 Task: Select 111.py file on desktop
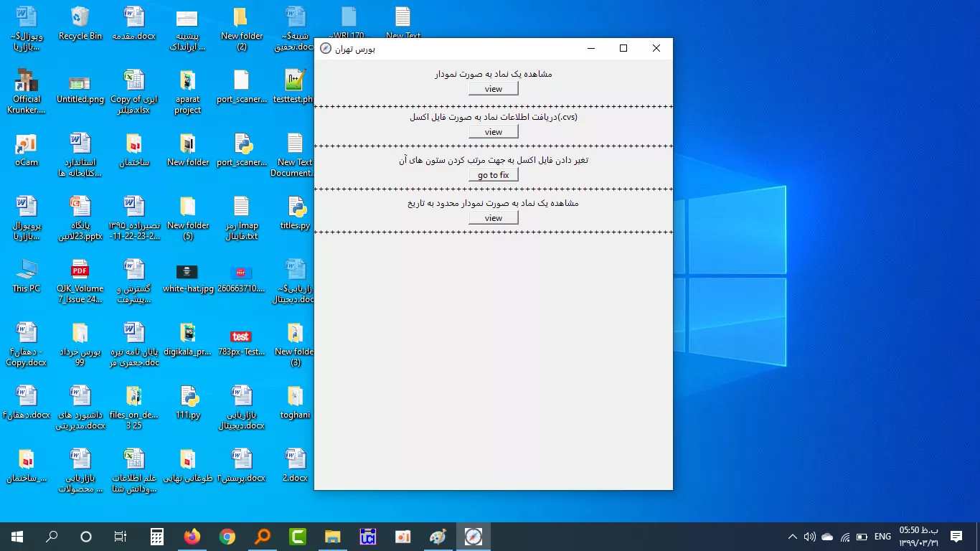(x=188, y=402)
